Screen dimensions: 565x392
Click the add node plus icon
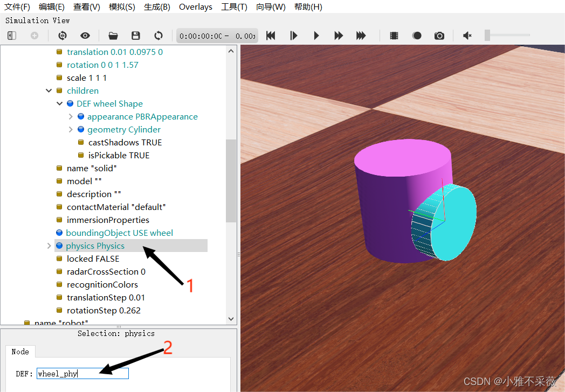(34, 36)
